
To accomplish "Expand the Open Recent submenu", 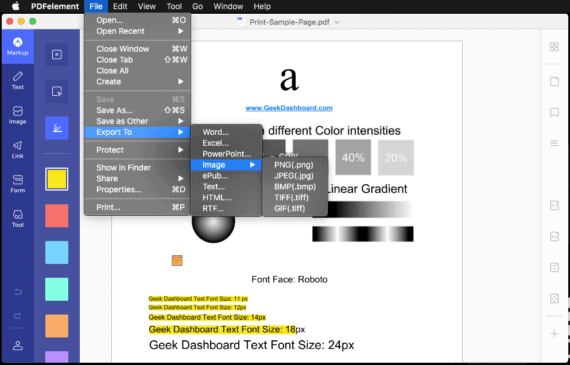I will (137, 31).
